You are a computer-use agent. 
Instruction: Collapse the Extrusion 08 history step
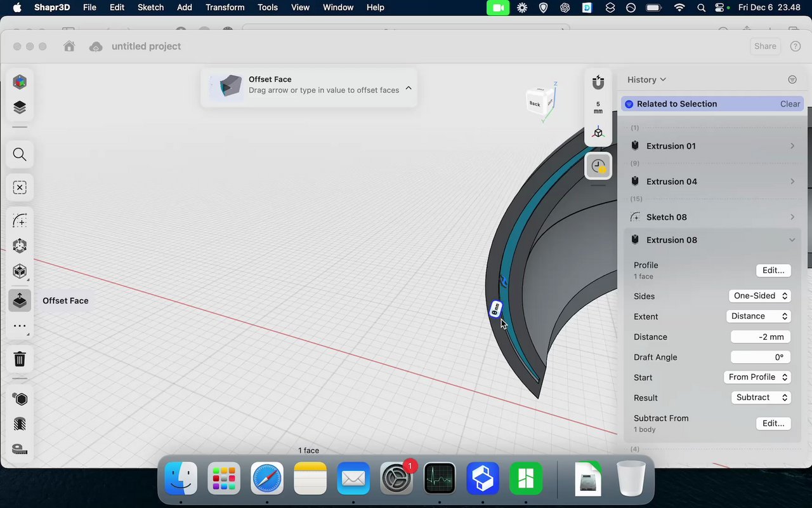coord(792,240)
